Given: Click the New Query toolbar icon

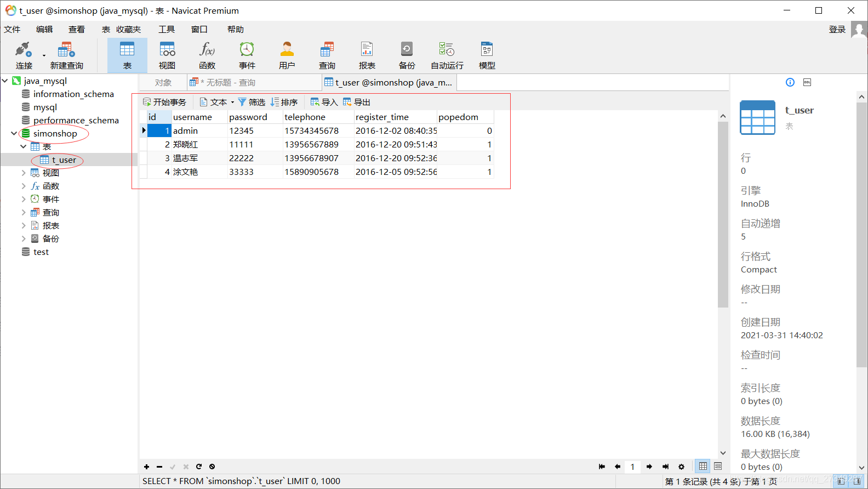Looking at the screenshot, I should pyautogui.click(x=66, y=55).
